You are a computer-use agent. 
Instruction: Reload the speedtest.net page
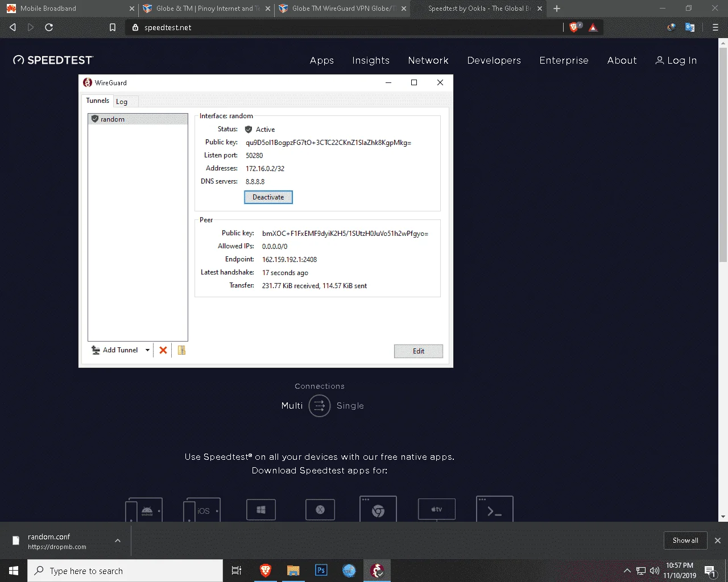coord(49,27)
